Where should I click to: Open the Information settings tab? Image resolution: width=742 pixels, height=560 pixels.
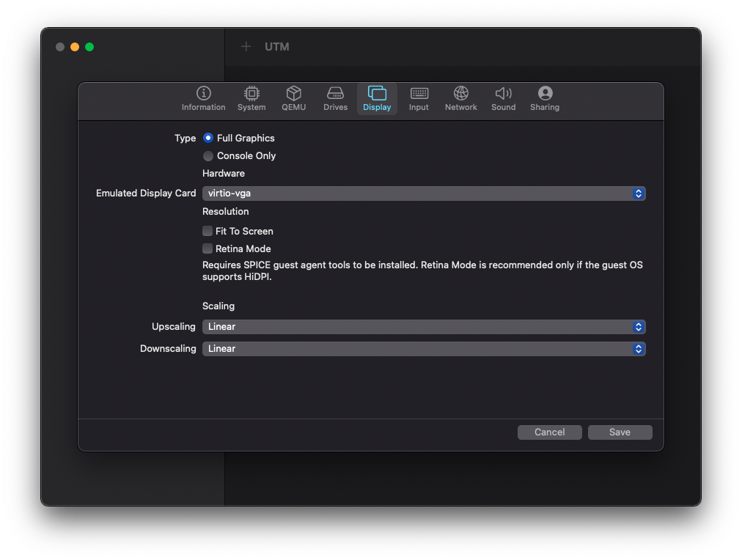[x=204, y=99]
